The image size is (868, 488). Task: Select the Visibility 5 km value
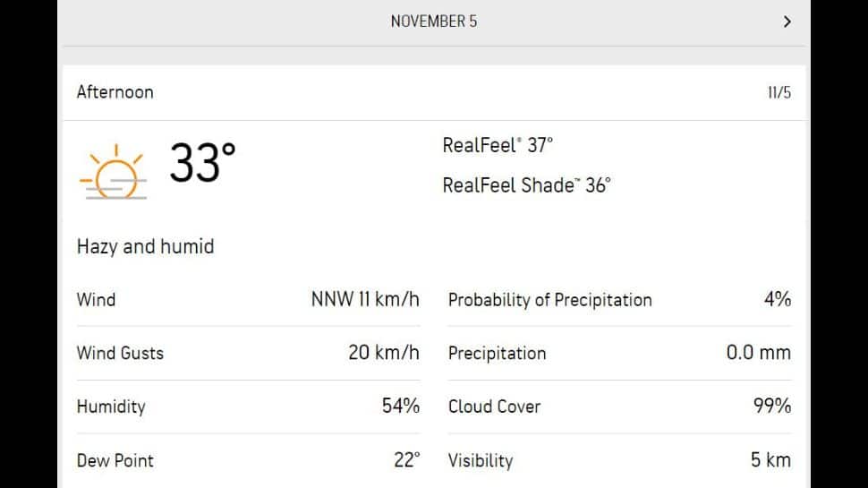pyautogui.click(x=770, y=459)
